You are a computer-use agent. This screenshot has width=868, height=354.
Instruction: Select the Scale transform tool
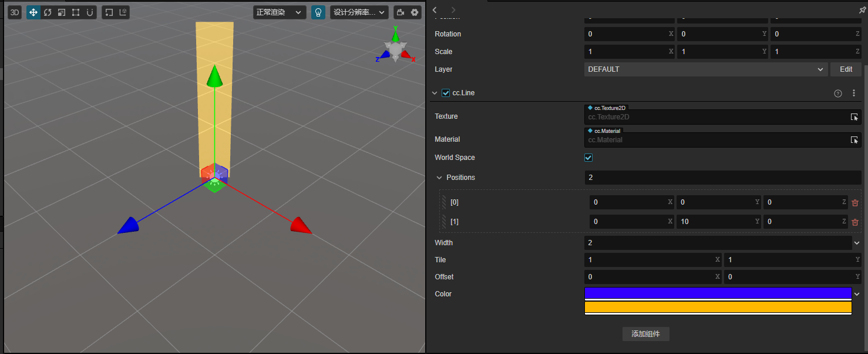coord(61,12)
